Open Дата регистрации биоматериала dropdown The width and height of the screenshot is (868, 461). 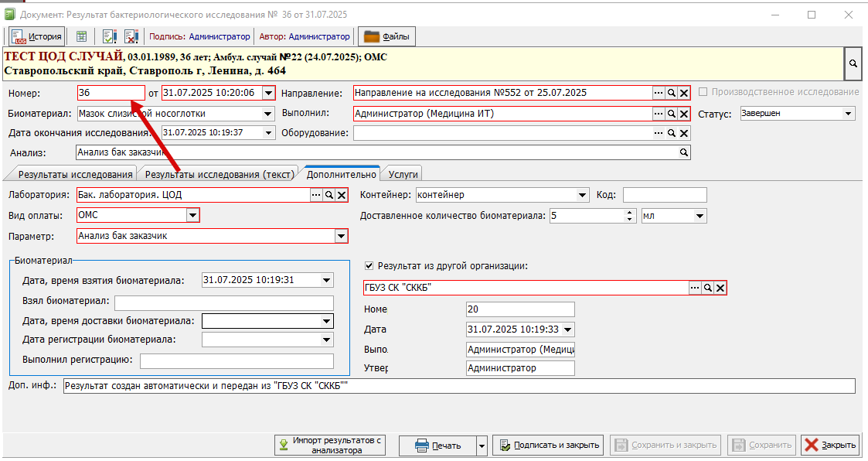pyautogui.click(x=327, y=340)
